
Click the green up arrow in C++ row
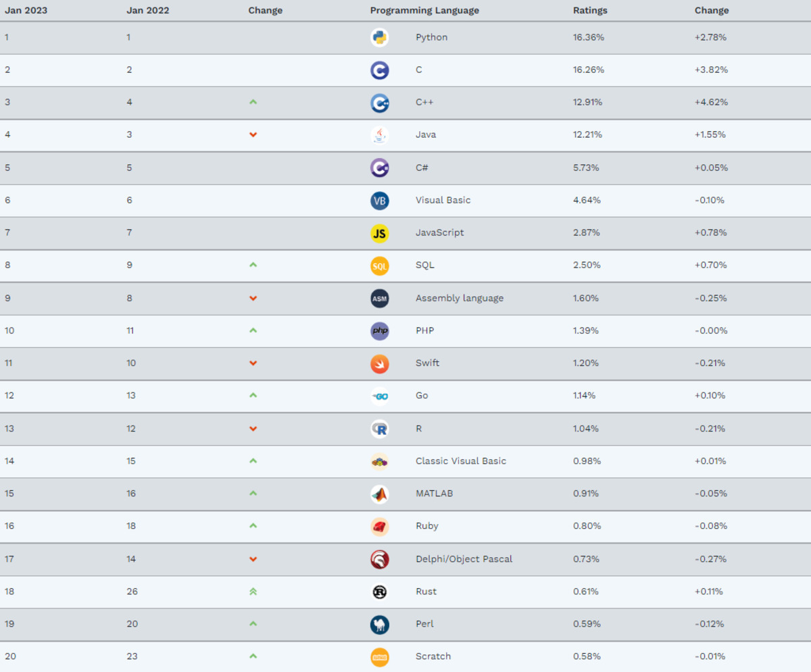253,102
